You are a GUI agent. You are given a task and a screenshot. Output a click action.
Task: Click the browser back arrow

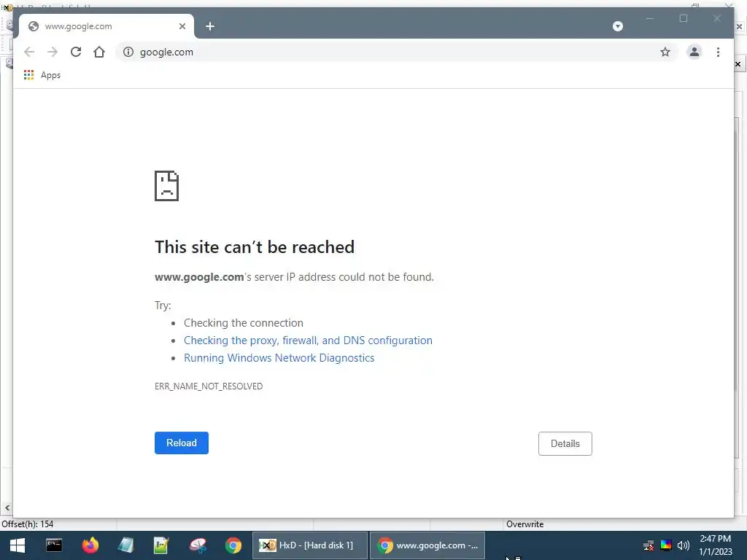coord(29,52)
